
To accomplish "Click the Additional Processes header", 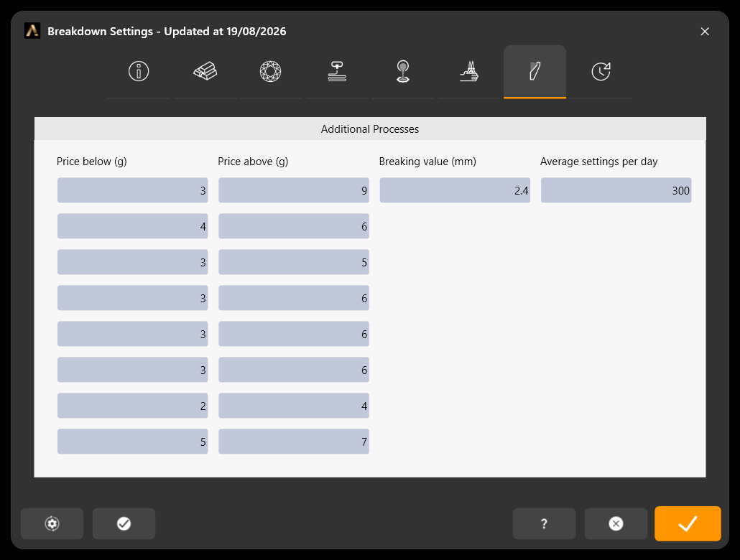I will (370, 129).
